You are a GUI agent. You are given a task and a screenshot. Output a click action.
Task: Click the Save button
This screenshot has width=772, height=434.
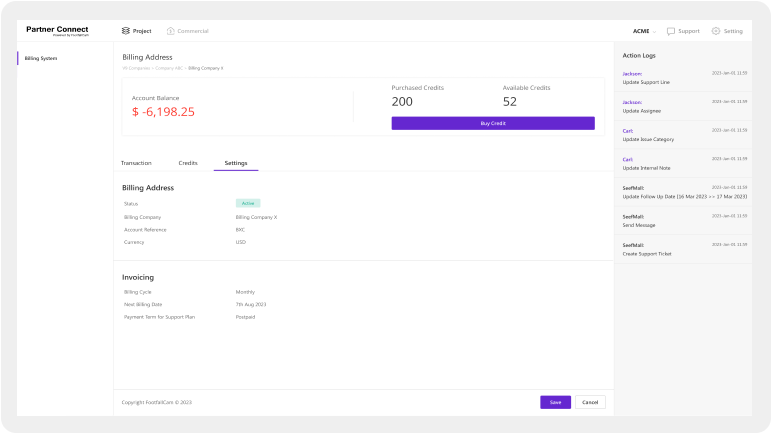pos(555,402)
